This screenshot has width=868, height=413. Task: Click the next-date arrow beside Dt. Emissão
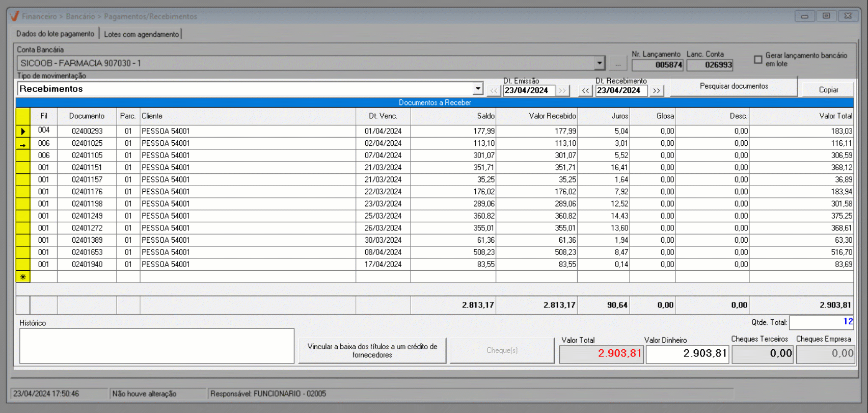[562, 91]
